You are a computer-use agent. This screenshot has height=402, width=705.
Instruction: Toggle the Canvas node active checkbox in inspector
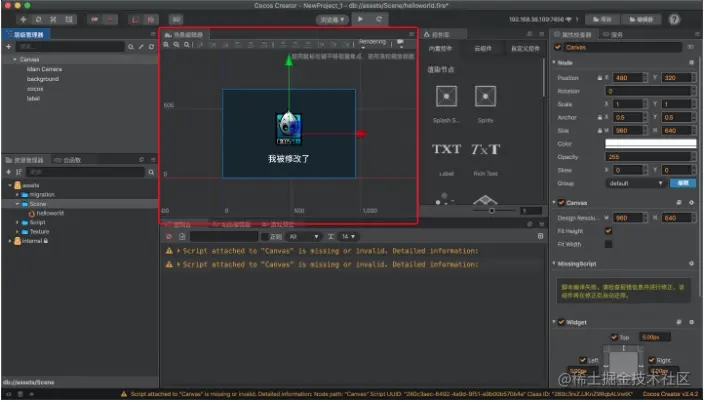[558, 47]
